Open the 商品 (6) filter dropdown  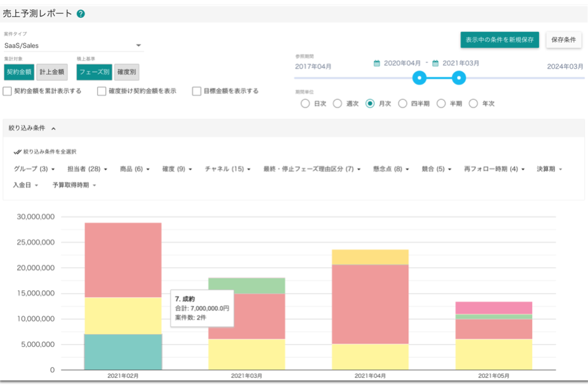click(134, 169)
